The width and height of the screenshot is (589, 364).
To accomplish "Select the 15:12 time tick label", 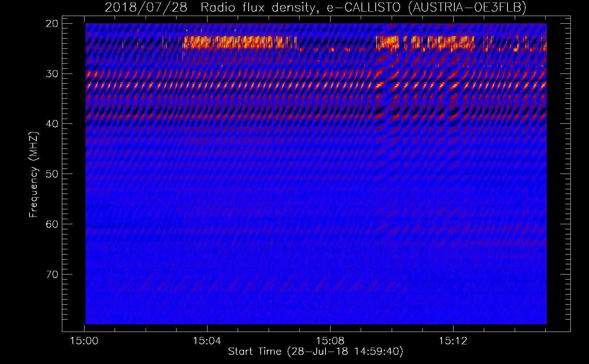I will click(x=453, y=341).
